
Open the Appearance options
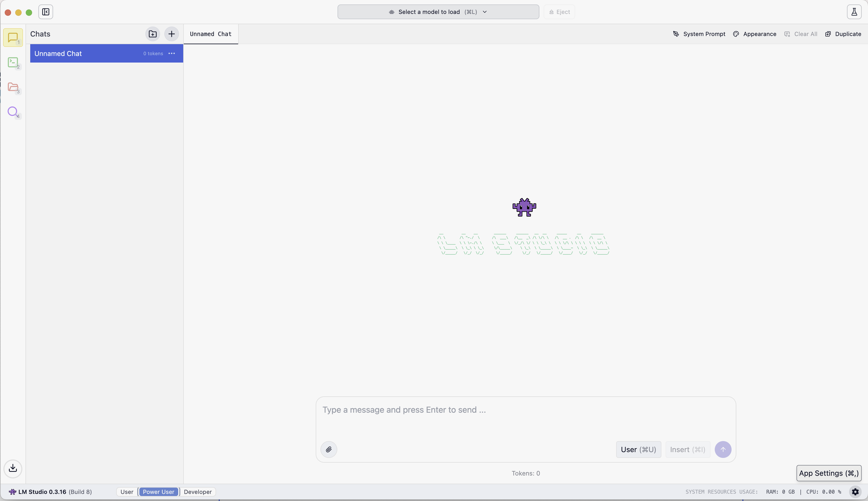754,34
